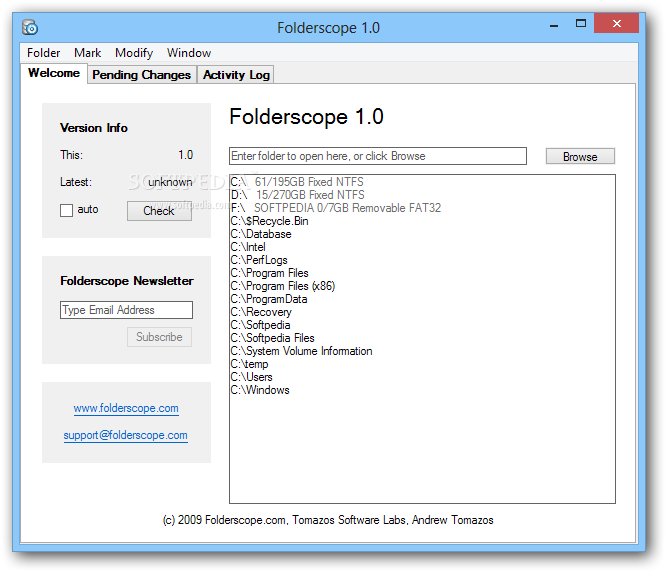This screenshot has height=572, width=666.
Task: Open the Window menu
Action: 189,53
